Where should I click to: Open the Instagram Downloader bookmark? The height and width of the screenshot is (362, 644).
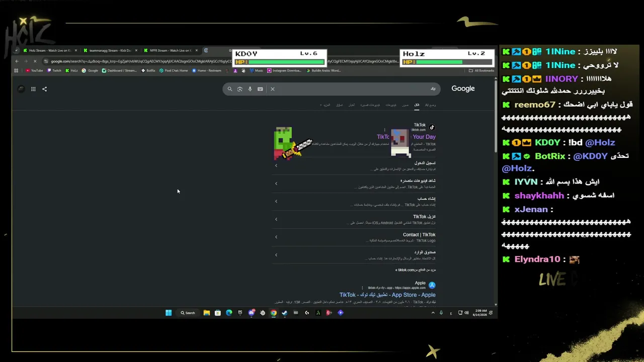coord(284,70)
